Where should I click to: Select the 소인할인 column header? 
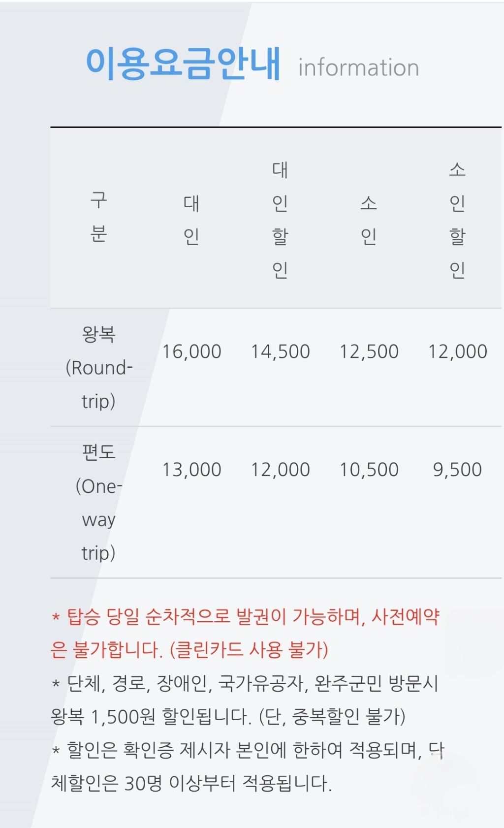pyautogui.click(x=457, y=220)
